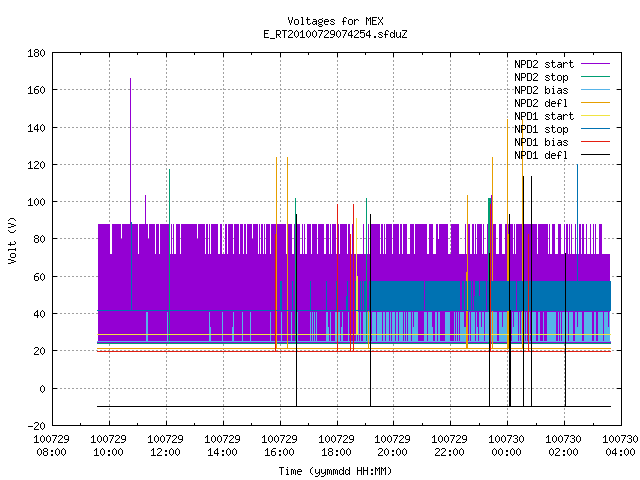Click the "Volt (V)" y-axis label
Viewport: 640px width, 480px height.
(12, 240)
